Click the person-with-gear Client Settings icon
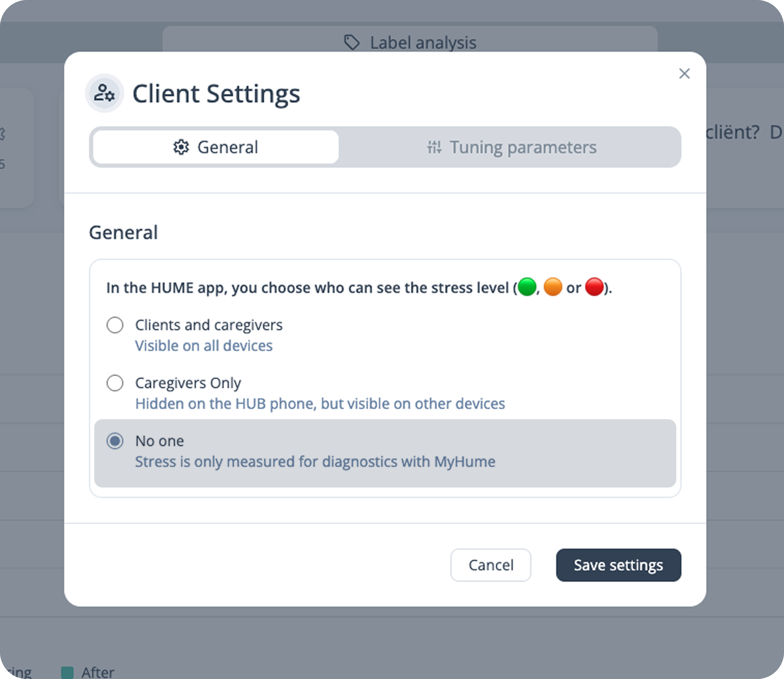The width and height of the screenshot is (784, 679). pos(104,93)
